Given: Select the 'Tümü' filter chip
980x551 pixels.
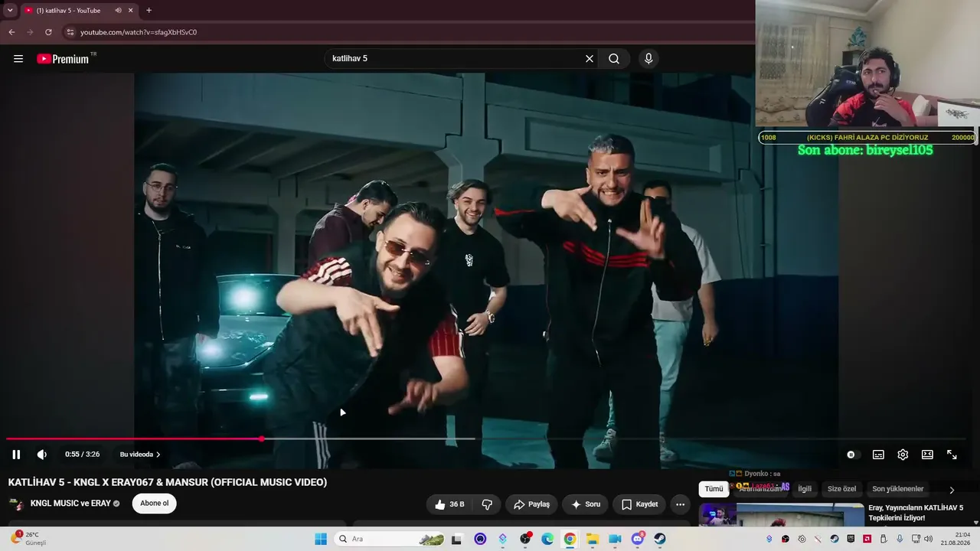Looking at the screenshot, I should [x=714, y=489].
